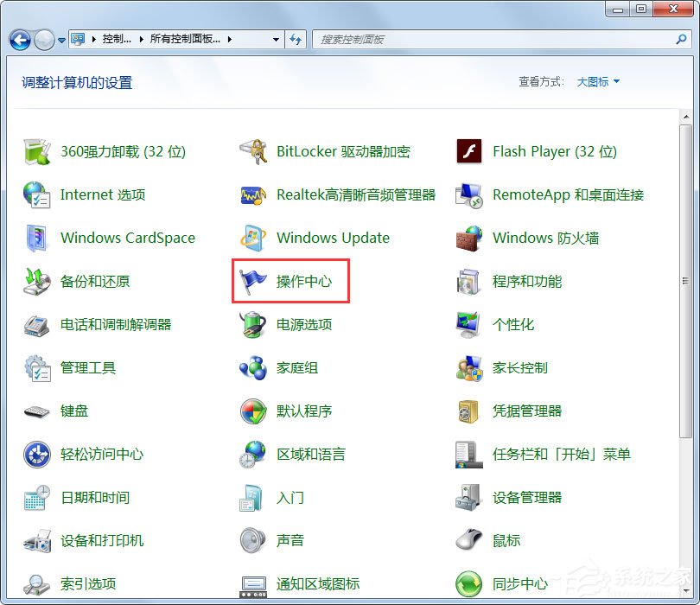Screen dimensions: 700x605
Task: Open the recent pages dropdown beside back button
Action: tap(60, 39)
